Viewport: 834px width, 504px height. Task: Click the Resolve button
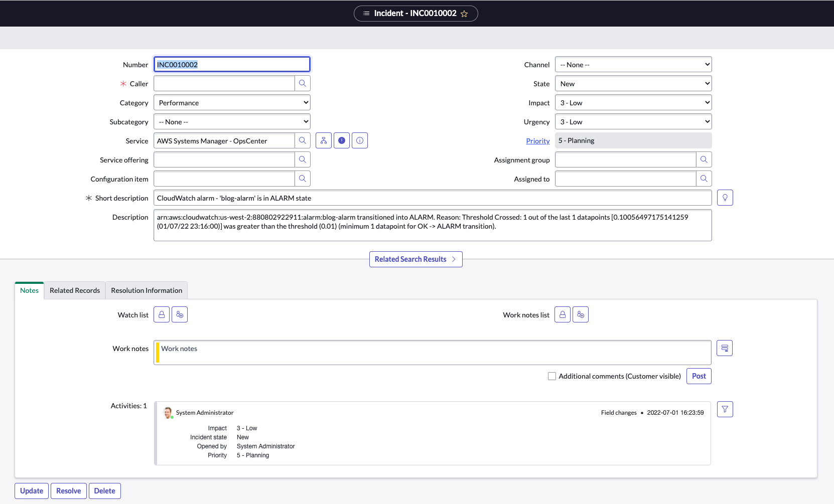[68, 490]
